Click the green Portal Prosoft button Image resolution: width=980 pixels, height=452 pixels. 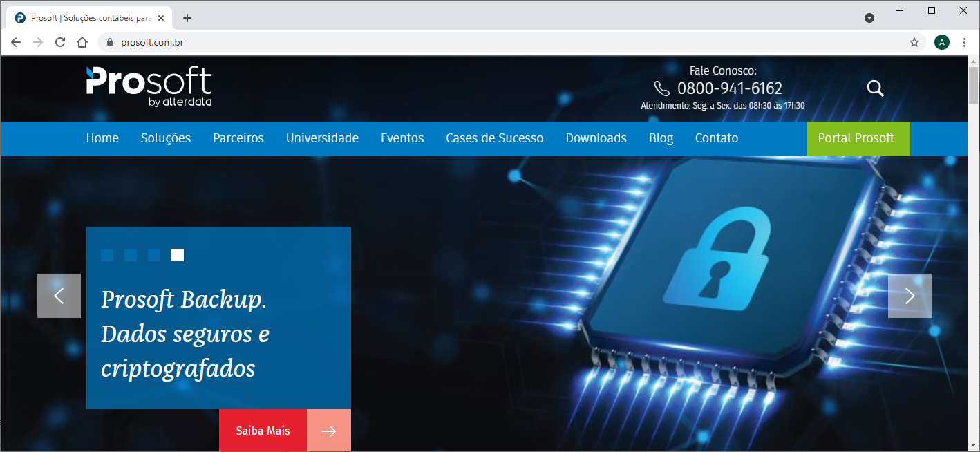[858, 138]
